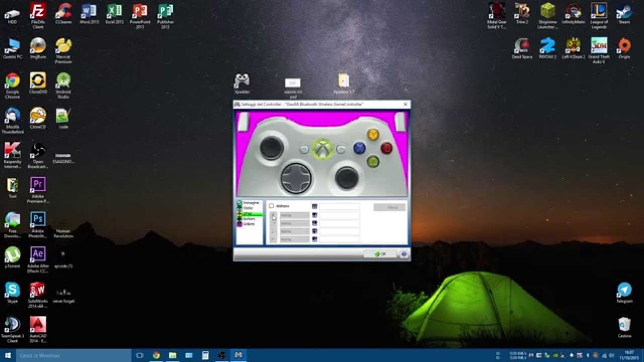644x362 pixels.
Task: Launch PowerPoint 2013 from the desktop
Action: click(x=140, y=15)
